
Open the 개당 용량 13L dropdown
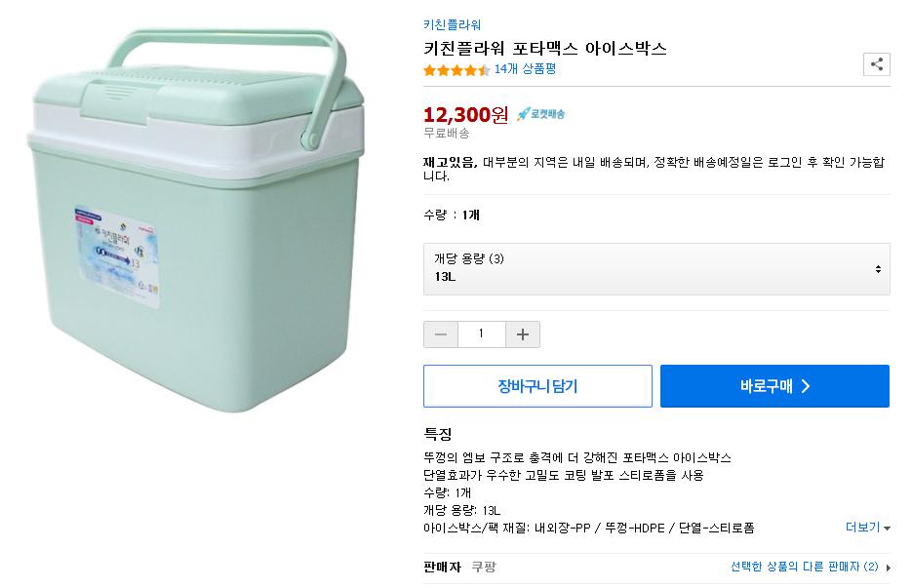pos(656,268)
